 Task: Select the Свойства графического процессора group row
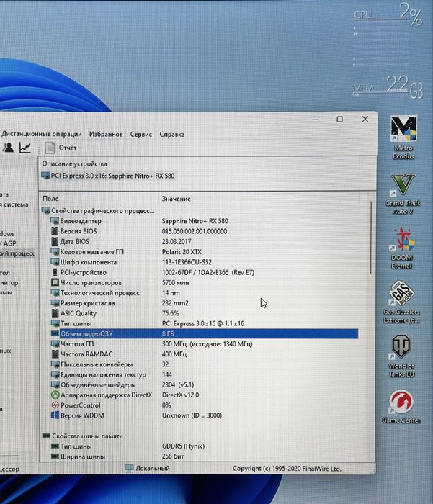click(99, 210)
